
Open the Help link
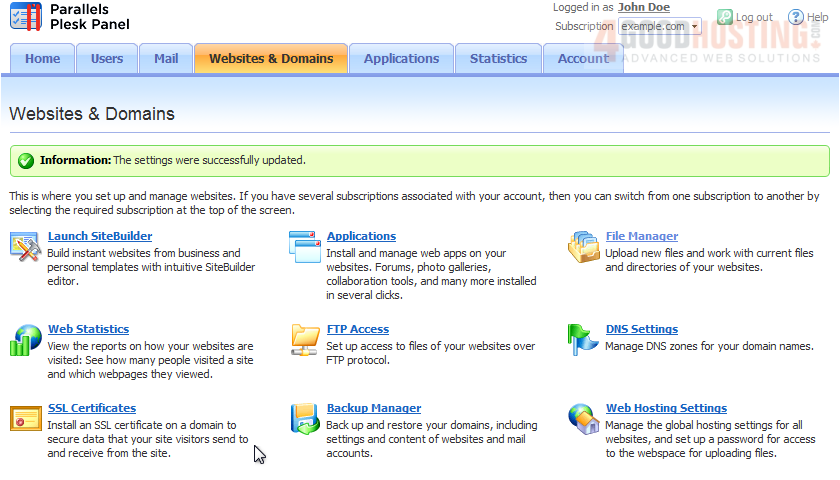pos(816,17)
